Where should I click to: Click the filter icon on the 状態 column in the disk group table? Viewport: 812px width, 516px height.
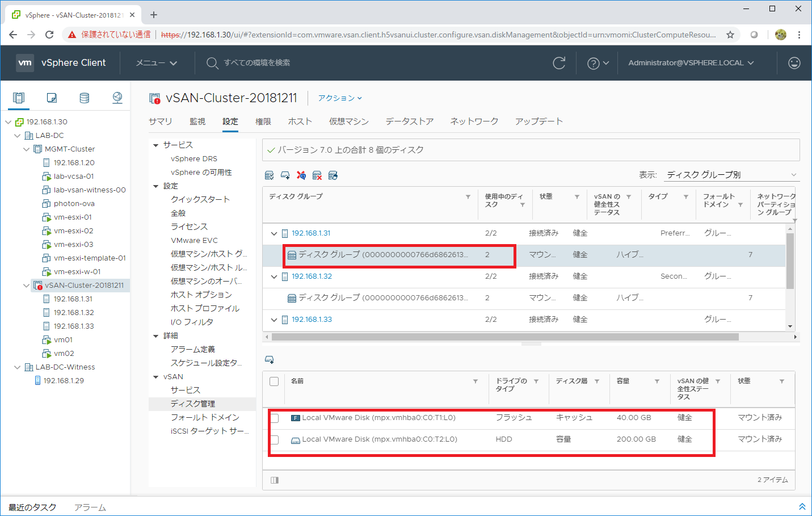click(577, 197)
